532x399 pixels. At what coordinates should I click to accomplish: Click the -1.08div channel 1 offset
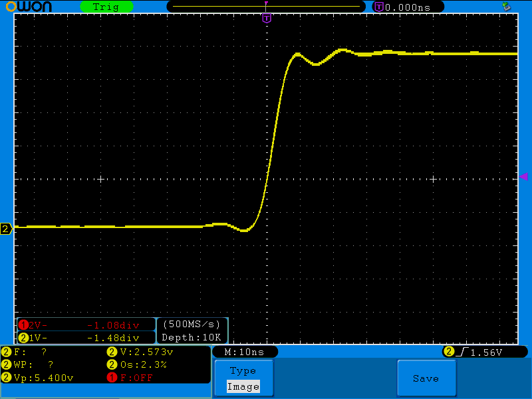pos(113,325)
